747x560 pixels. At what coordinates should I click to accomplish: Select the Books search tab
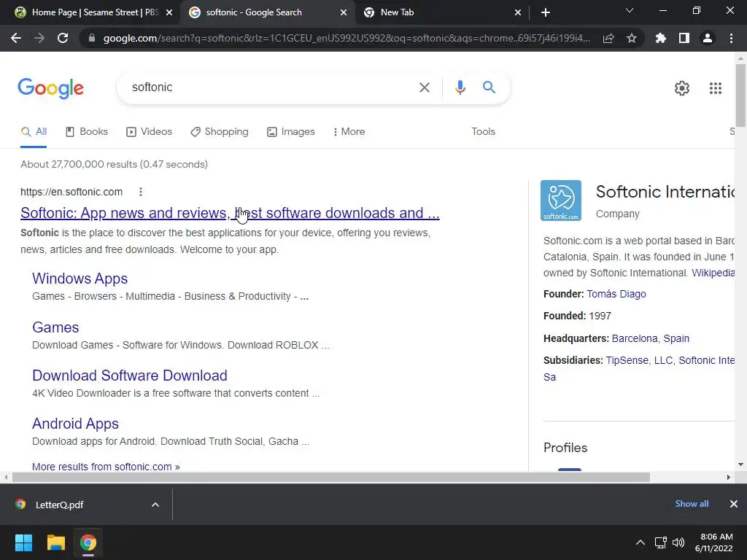87,132
